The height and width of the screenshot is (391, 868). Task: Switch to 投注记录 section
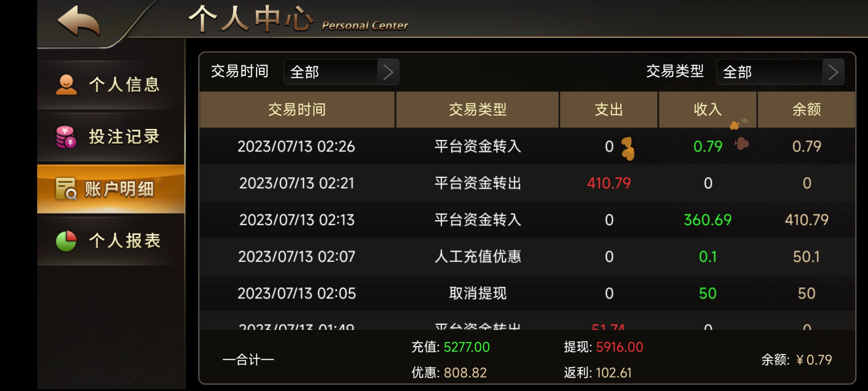click(111, 137)
